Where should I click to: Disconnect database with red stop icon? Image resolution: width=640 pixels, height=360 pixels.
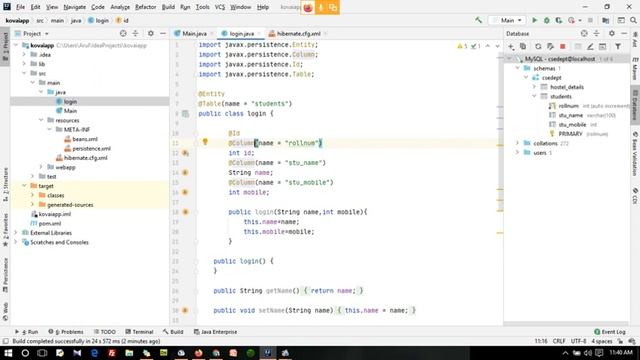[x=562, y=47]
